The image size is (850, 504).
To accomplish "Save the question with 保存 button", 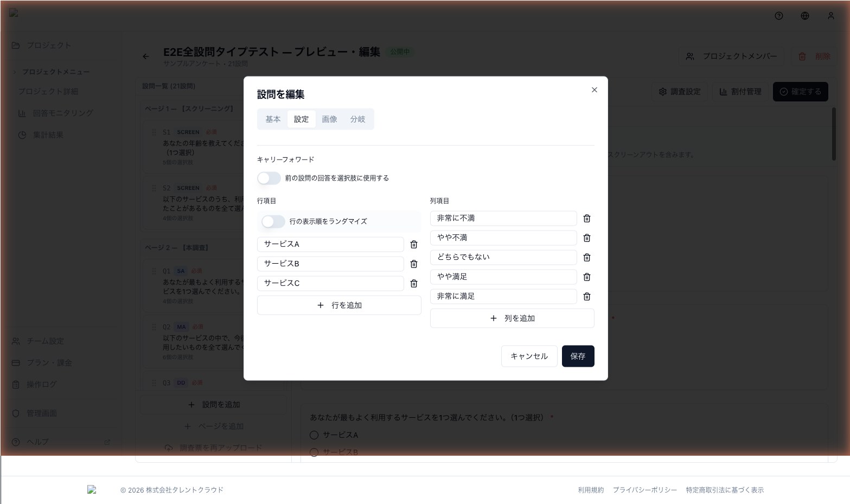I will [x=578, y=356].
